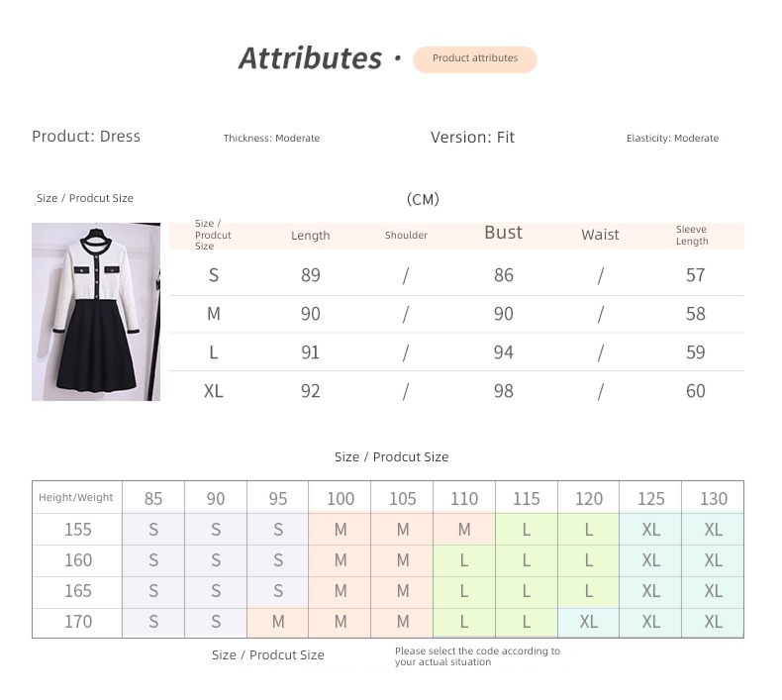
Task: Click the Waist column header
Action: tap(600, 235)
